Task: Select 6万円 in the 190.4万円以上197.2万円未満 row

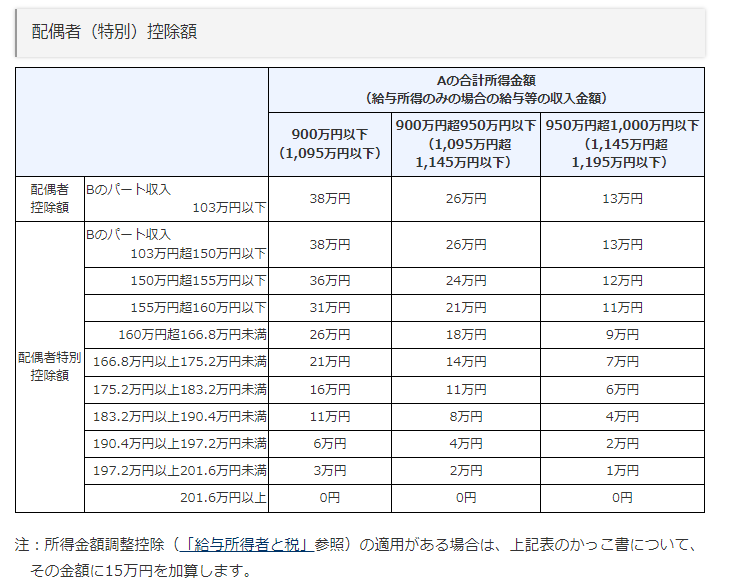Action: click(x=330, y=444)
